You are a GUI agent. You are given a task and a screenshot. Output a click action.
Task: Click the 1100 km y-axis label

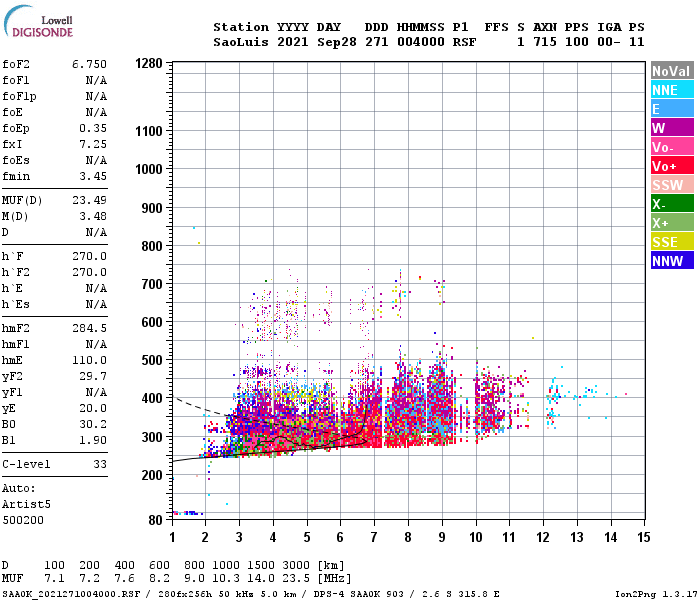click(x=149, y=131)
